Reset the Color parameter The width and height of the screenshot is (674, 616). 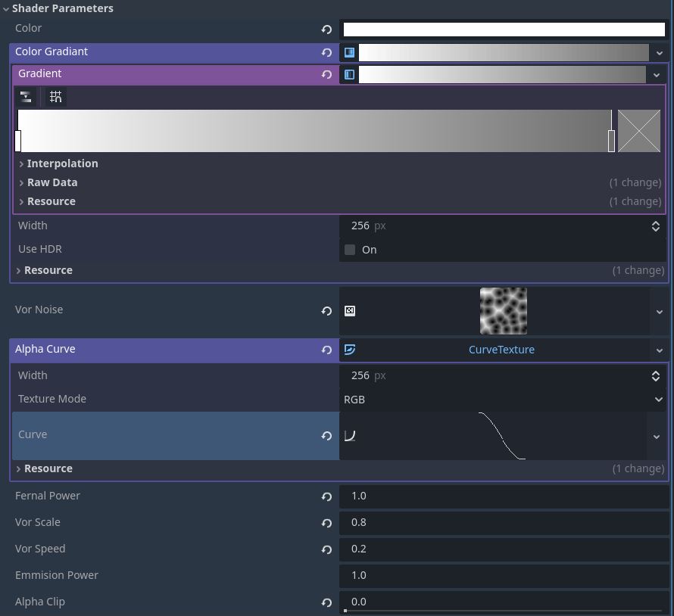[326, 30]
